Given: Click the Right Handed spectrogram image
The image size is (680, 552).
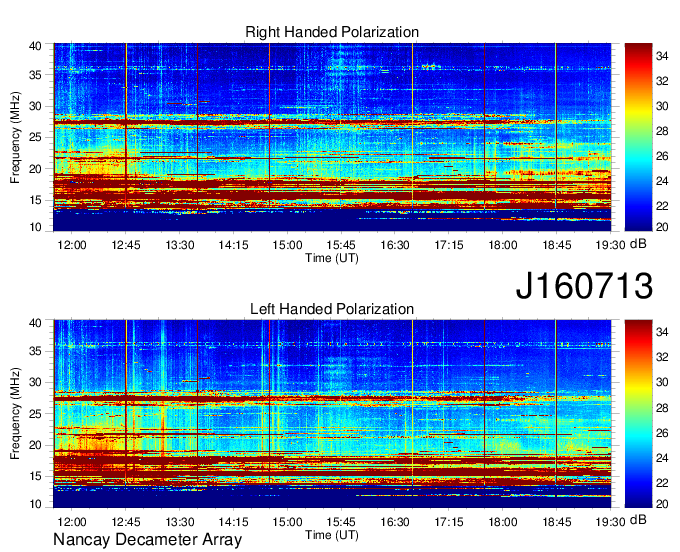Looking at the screenshot, I should [332, 137].
